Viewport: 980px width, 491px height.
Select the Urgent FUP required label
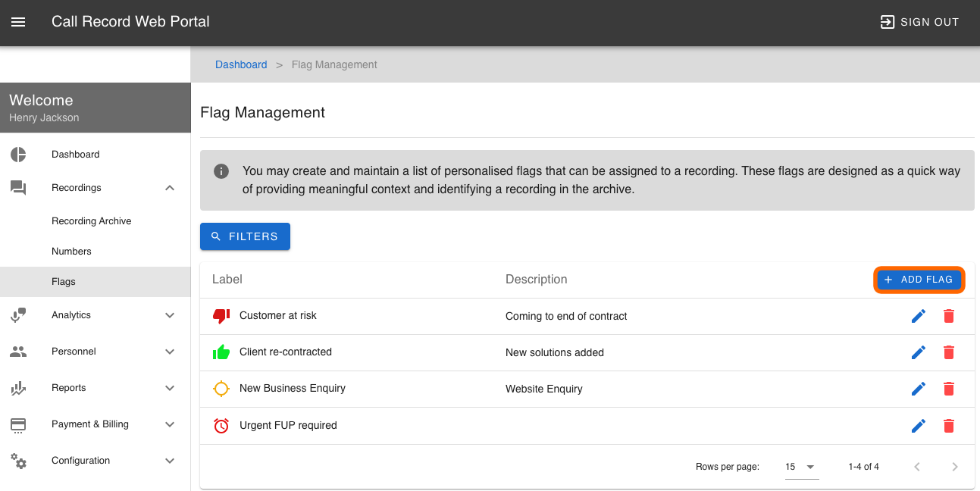pos(288,425)
